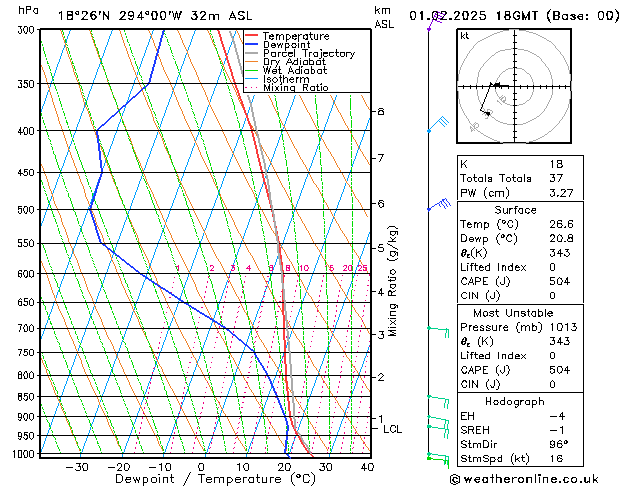Click the 'hPa' axis unit label

point(28,11)
